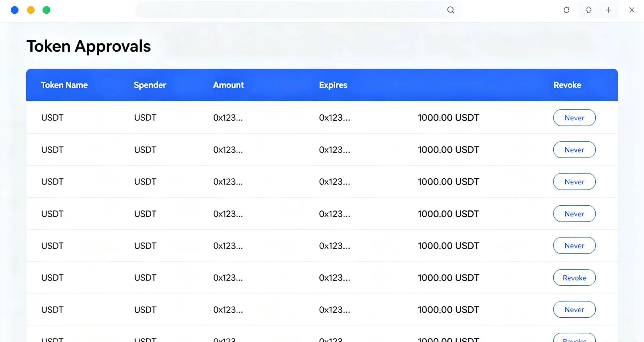This screenshot has height=342, width=644.
Task: Click 1000.00 USDT in the Revoke button's row
Action: [448, 278]
